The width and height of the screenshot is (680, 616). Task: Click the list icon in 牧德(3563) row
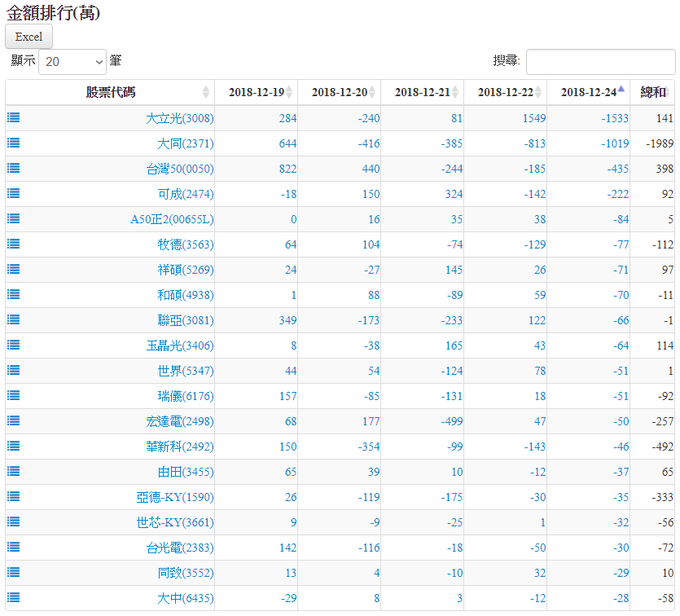pyautogui.click(x=13, y=244)
